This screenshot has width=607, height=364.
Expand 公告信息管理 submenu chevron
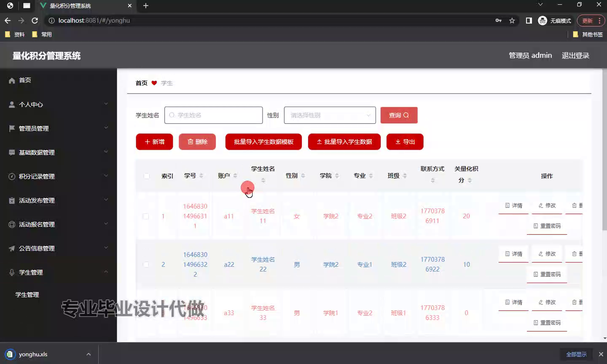tap(106, 248)
